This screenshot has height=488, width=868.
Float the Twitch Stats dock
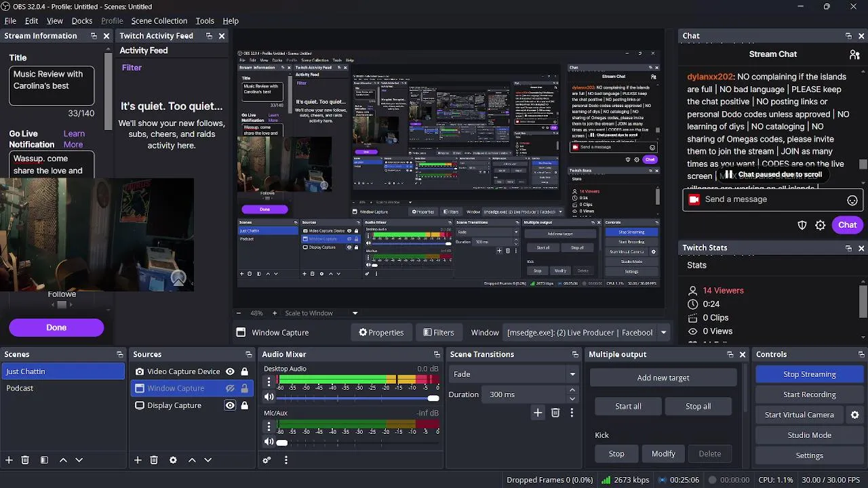[x=848, y=248]
